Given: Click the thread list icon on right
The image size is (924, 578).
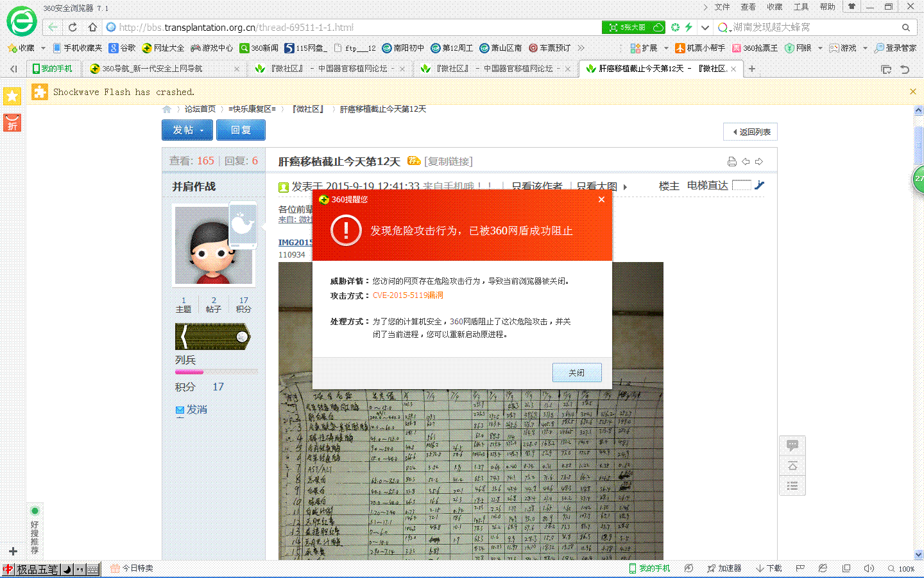Looking at the screenshot, I should 792,486.
